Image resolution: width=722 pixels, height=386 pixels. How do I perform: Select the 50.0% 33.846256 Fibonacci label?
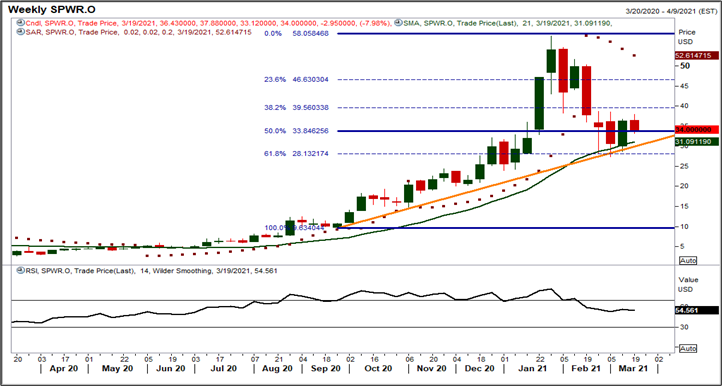pyautogui.click(x=297, y=131)
